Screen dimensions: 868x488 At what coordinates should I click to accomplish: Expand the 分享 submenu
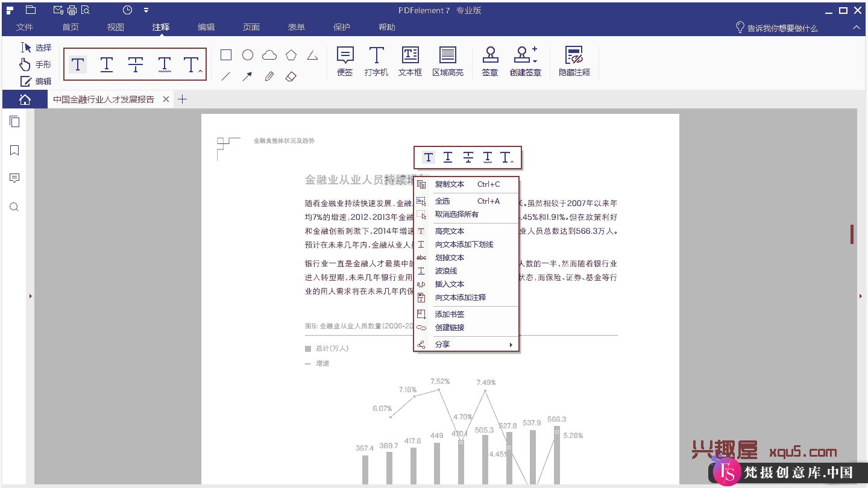click(467, 345)
